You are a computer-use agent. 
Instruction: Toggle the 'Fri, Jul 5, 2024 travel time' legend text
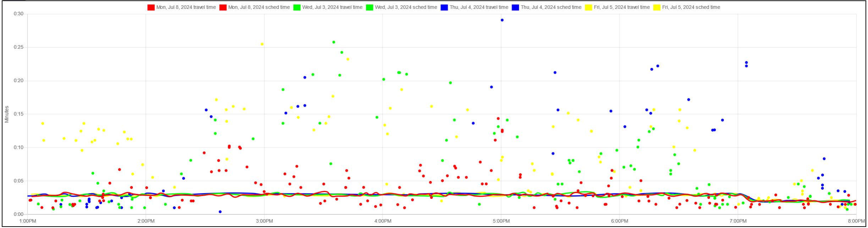point(622,7)
